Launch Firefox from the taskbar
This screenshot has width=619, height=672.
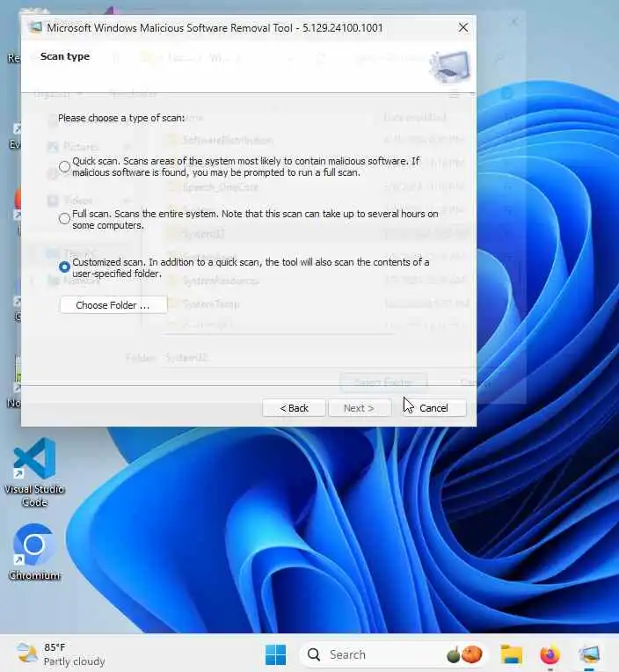(x=550, y=654)
